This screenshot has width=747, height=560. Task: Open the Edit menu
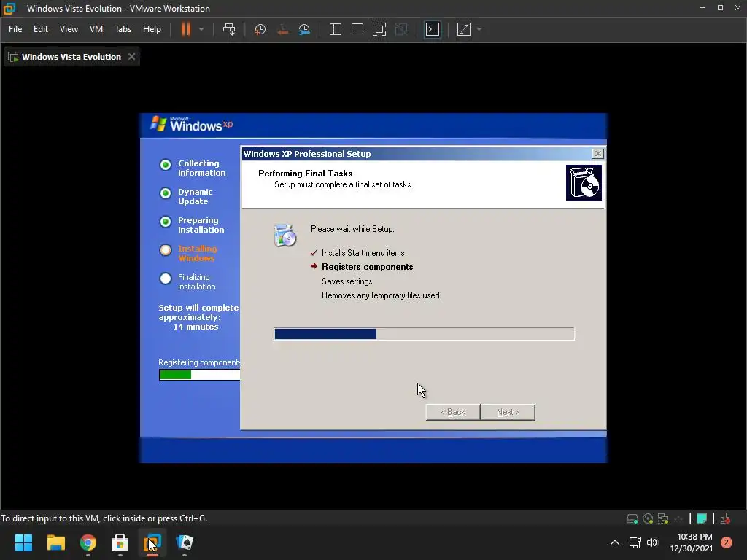point(41,29)
